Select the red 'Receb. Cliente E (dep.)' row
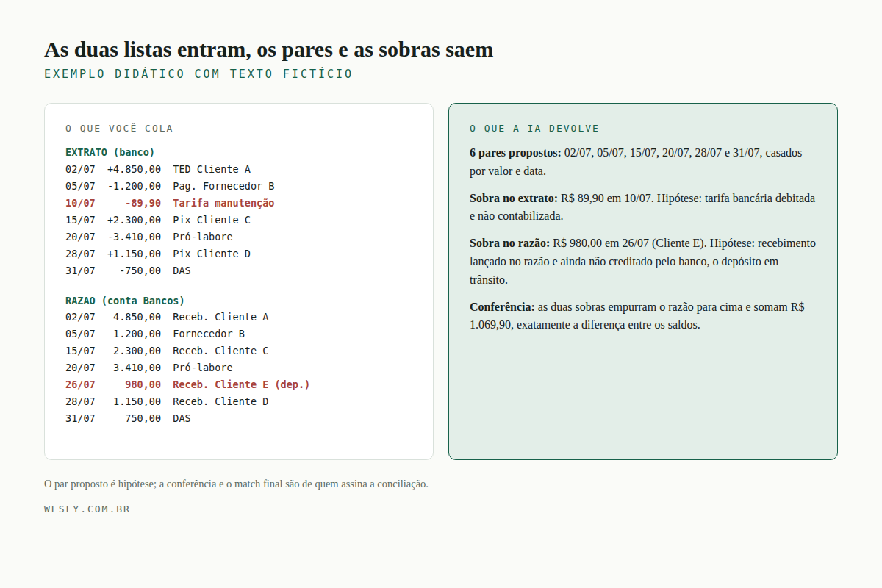The width and height of the screenshot is (882, 588). point(188,384)
